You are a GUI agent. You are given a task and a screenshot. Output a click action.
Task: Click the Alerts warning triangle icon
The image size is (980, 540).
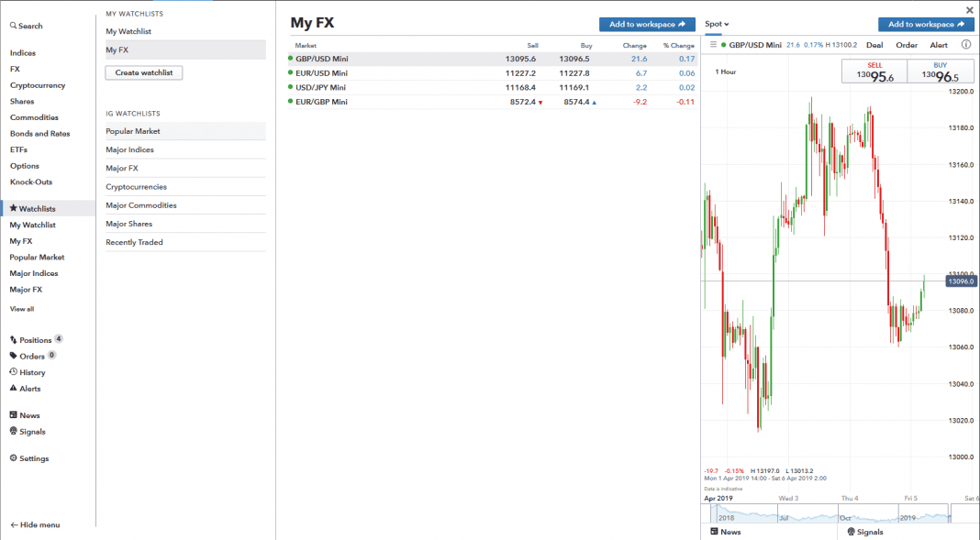13,389
